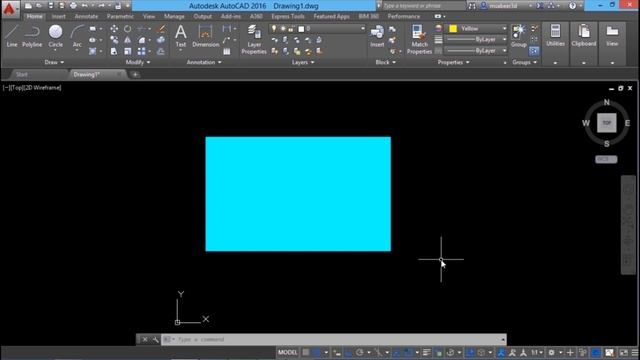Click the Erase tool icon
640x360 pixels.
pos(162,29)
